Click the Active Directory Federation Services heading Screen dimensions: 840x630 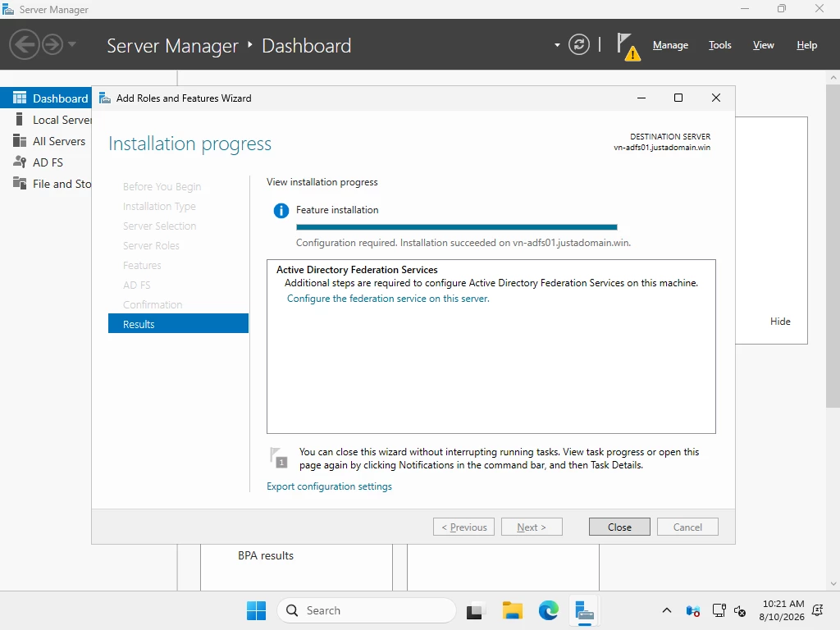click(x=357, y=269)
